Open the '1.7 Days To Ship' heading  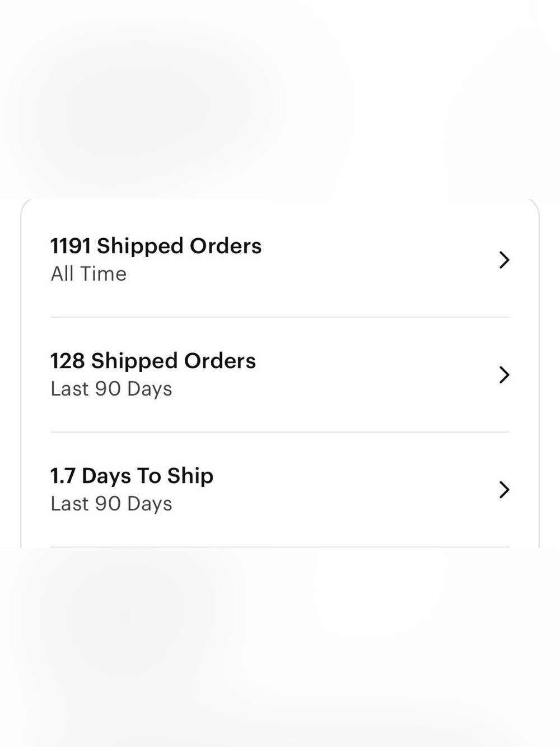(132, 476)
